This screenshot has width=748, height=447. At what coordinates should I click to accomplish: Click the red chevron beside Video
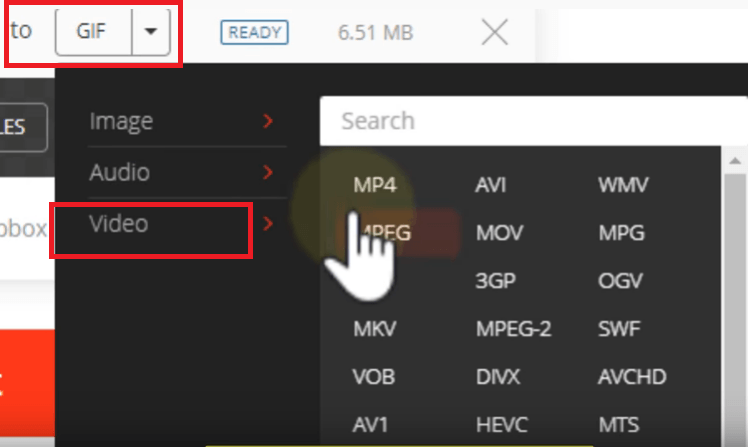[268, 223]
